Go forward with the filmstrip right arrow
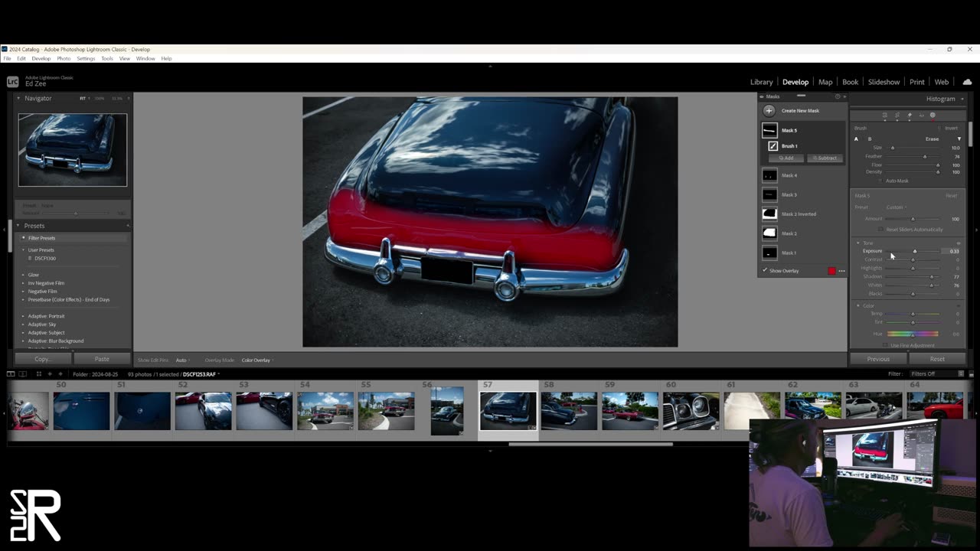 click(x=60, y=373)
